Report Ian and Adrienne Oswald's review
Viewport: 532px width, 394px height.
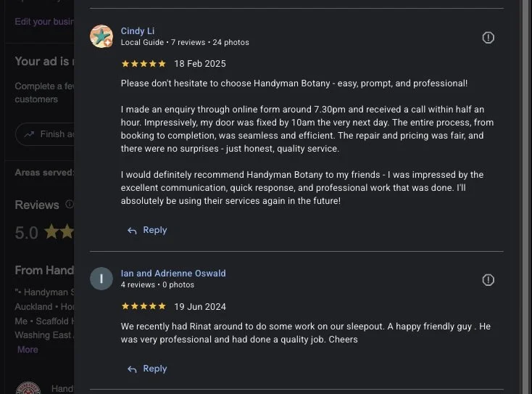pyautogui.click(x=488, y=280)
